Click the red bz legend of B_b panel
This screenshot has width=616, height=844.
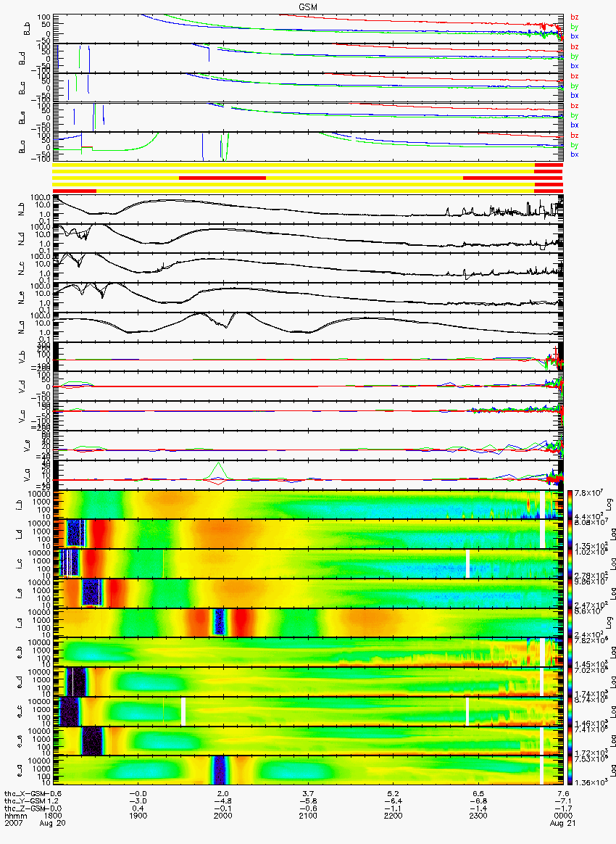click(x=575, y=17)
